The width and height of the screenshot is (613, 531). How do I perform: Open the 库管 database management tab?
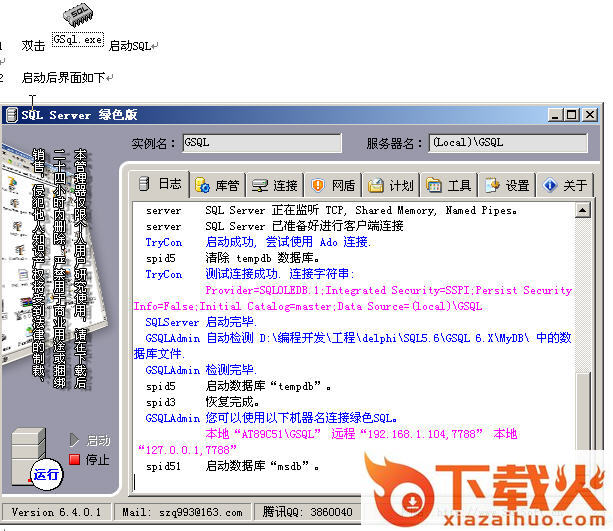(217, 185)
